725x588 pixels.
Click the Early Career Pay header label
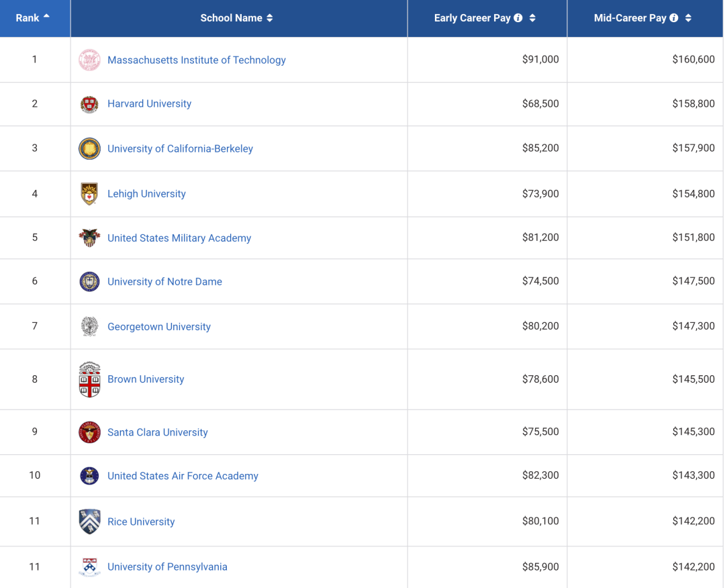click(x=472, y=18)
